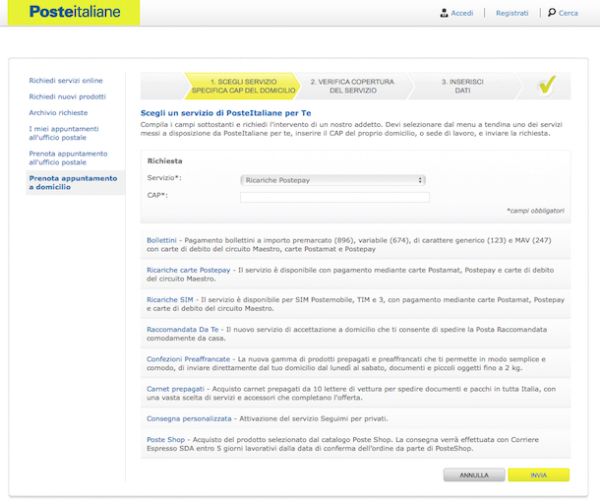This screenshot has height=504, width=600.
Task: Click the yellow checkmark step icon
Action: 546,85
